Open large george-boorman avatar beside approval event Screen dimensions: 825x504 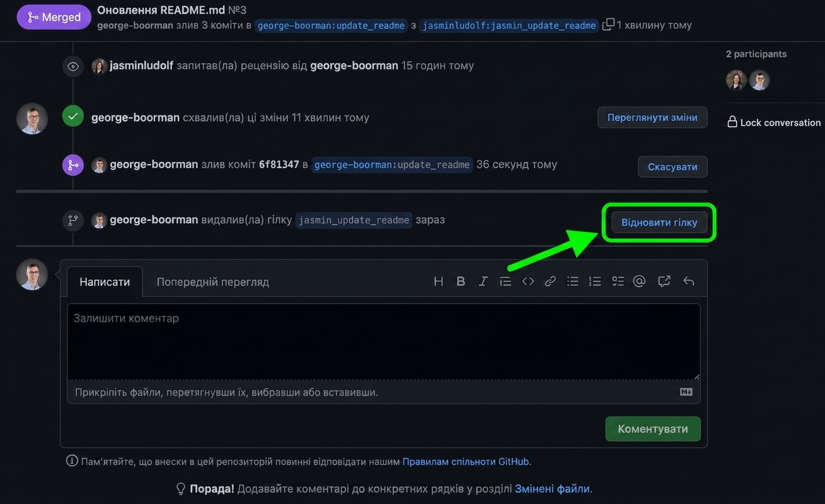[32, 118]
